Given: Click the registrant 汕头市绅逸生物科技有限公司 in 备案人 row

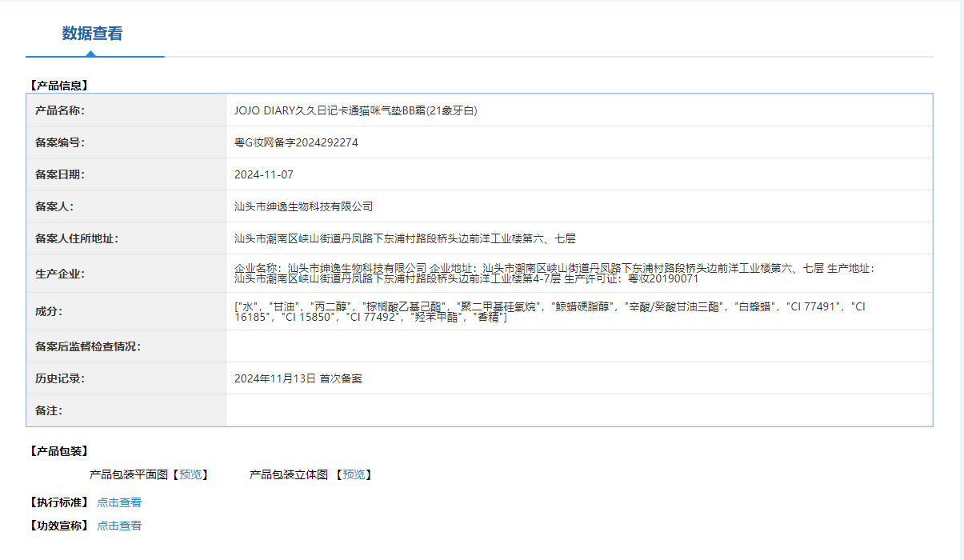Looking at the screenshot, I should [304, 206].
